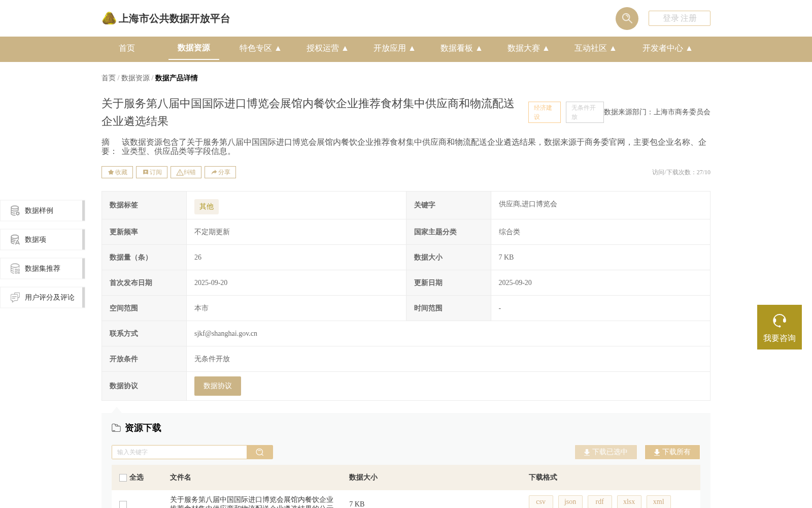Click the subscribe icon in 订阅

(x=146, y=172)
